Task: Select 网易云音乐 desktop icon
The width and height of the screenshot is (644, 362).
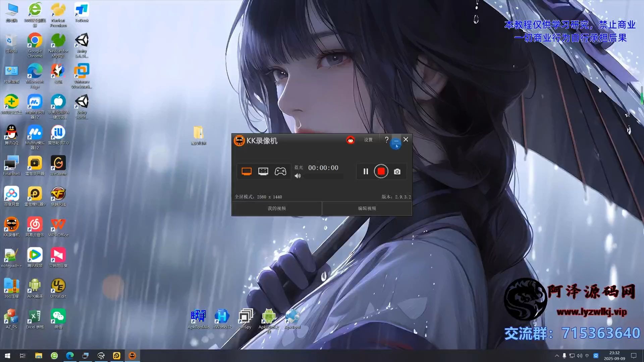Action: click(35, 227)
